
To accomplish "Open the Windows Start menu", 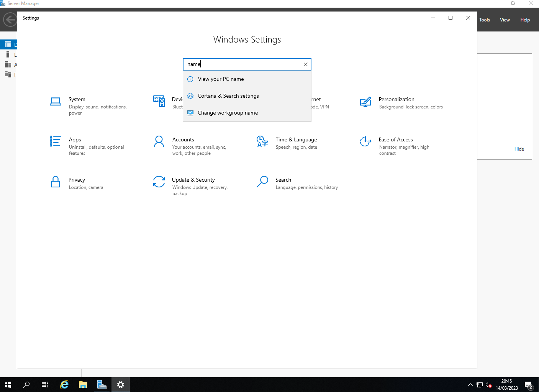I will [x=8, y=385].
